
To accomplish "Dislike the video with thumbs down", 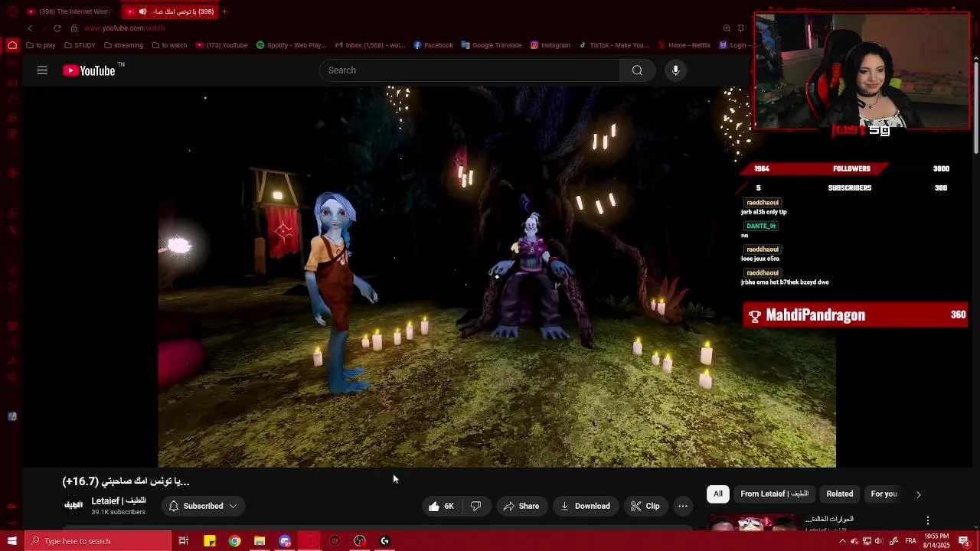I will point(475,506).
